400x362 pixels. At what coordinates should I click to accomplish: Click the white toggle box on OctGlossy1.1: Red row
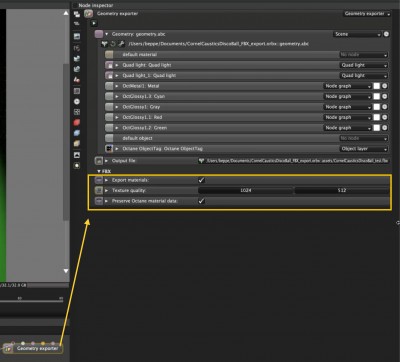click(376, 117)
